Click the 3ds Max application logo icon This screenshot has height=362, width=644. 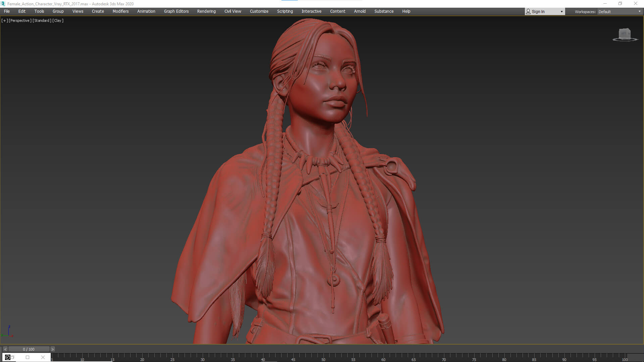point(3,4)
